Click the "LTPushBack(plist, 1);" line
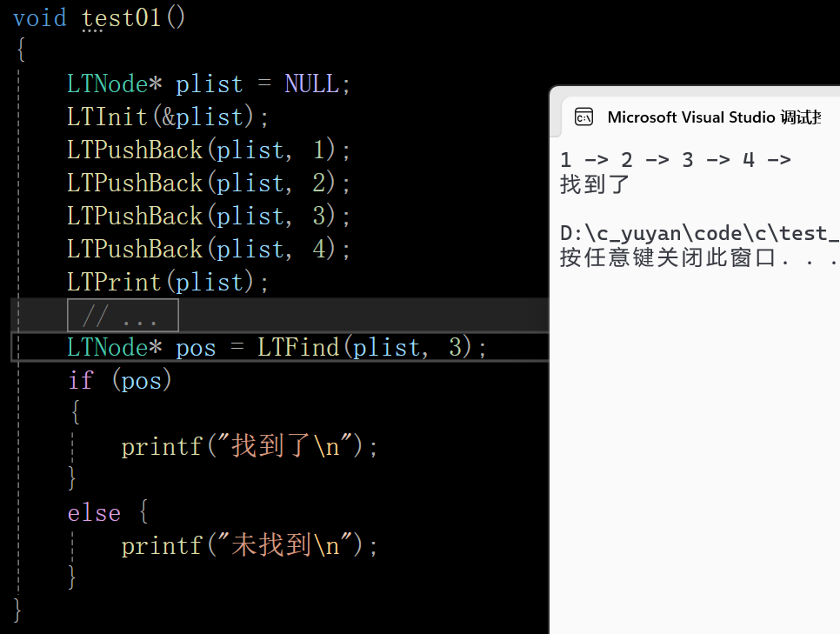Image resolution: width=840 pixels, height=634 pixels. [x=209, y=150]
